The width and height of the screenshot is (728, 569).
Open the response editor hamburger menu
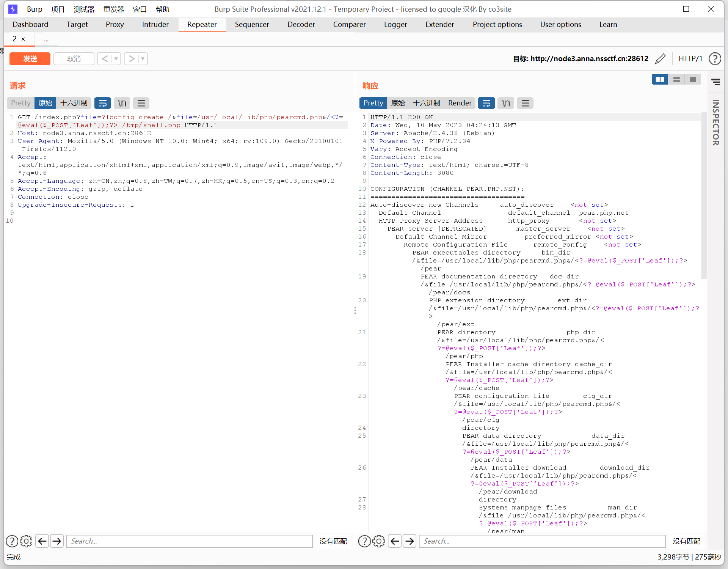coord(525,103)
